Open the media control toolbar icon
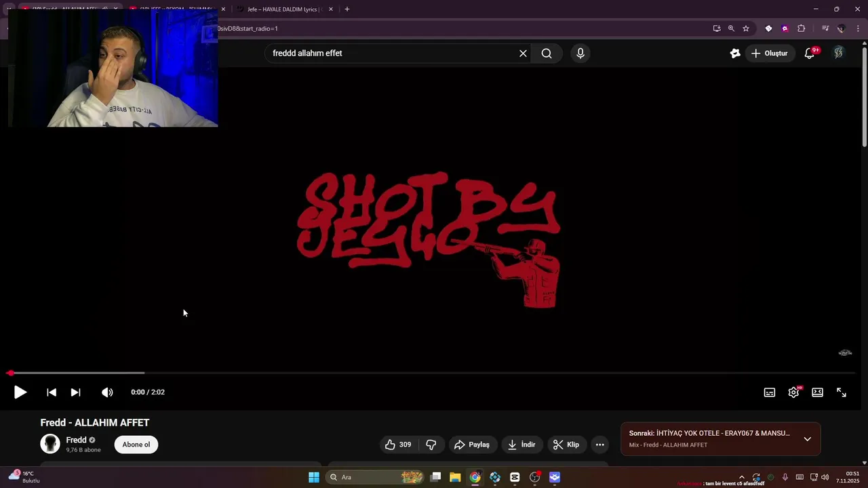Viewport: 868px width, 488px height. pos(825,28)
